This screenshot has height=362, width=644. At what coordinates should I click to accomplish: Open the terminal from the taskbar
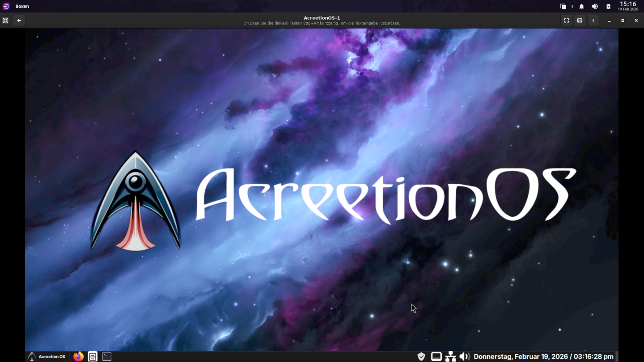(106, 356)
